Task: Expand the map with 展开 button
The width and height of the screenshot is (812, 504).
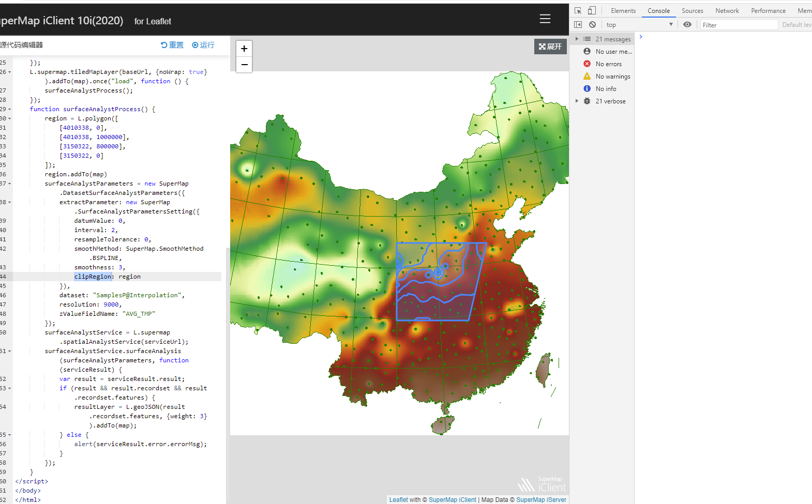Action: tap(550, 47)
